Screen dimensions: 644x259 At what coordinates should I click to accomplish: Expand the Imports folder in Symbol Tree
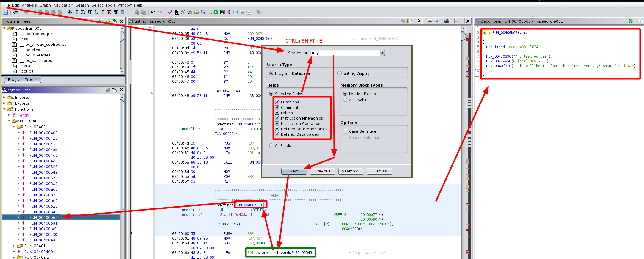point(4,97)
